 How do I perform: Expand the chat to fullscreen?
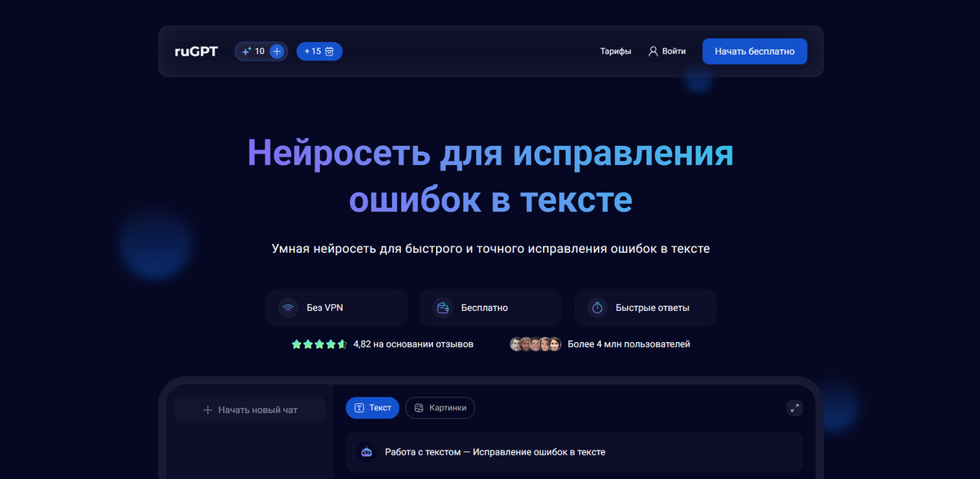click(795, 408)
